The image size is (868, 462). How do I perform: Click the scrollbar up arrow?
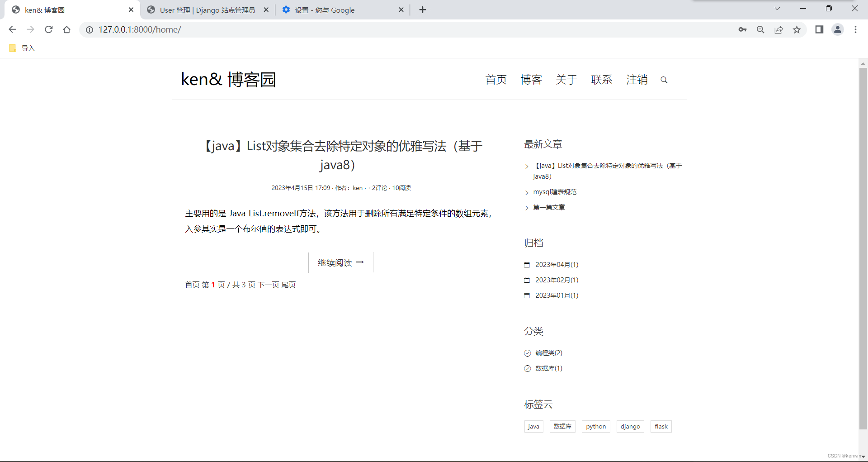pos(863,63)
